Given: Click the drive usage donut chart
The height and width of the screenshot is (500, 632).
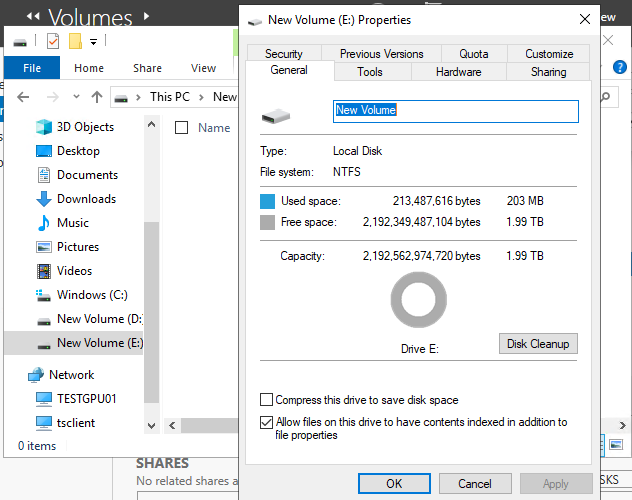Looking at the screenshot, I should pos(419,300).
